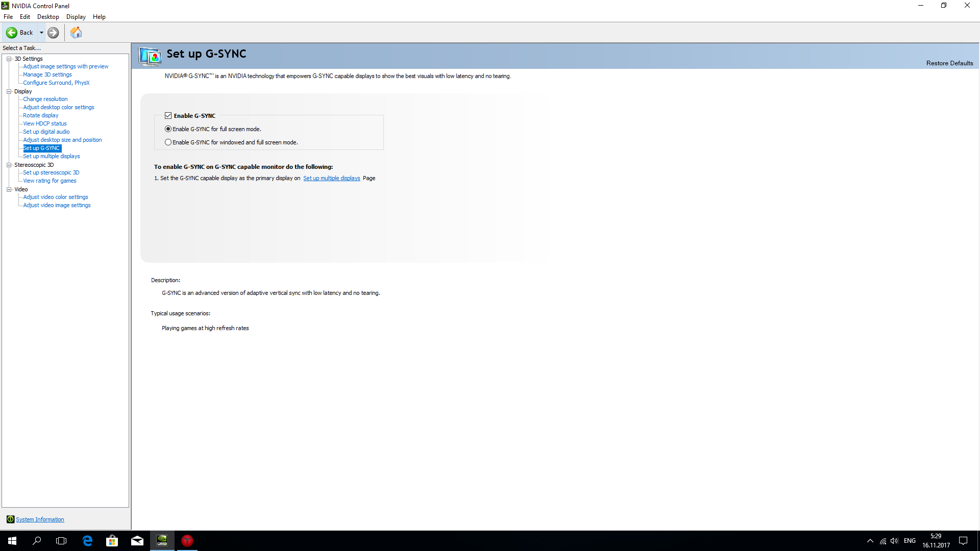
Task: Go to the Home page icon
Action: (x=76, y=33)
